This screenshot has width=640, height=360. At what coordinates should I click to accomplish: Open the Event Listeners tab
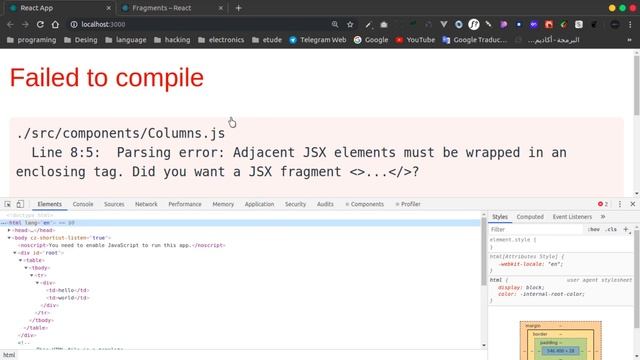tap(572, 217)
